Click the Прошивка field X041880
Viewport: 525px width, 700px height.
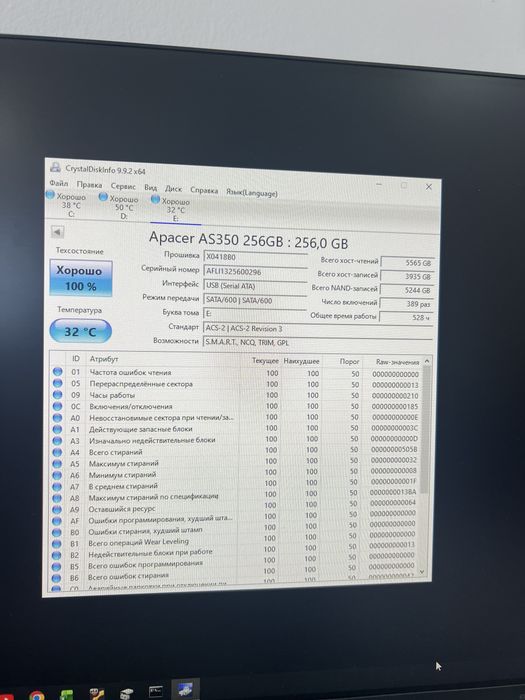pos(256,257)
